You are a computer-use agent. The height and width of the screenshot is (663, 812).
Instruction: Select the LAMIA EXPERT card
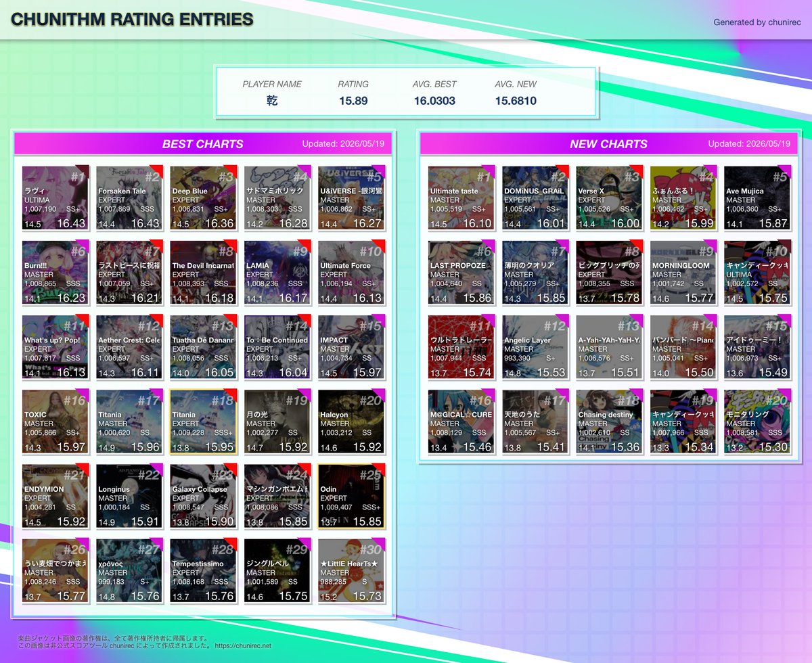coord(277,272)
